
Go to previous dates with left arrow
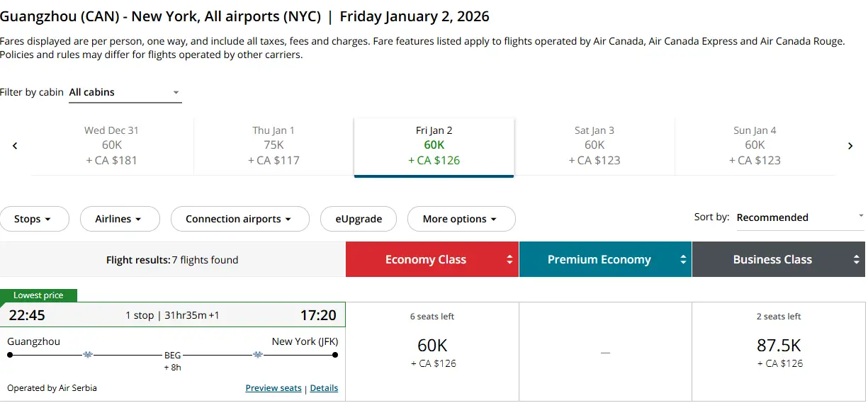click(x=15, y=146)
